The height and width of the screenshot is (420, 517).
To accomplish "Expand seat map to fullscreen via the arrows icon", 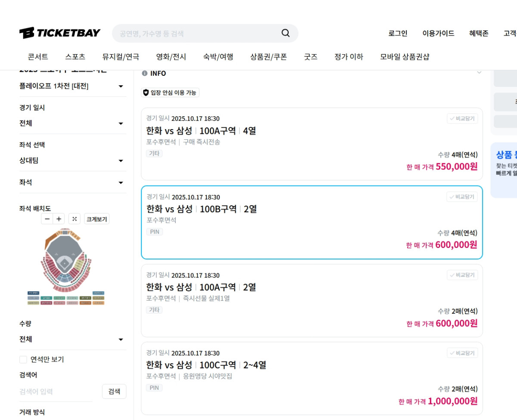I will point(74,219).
